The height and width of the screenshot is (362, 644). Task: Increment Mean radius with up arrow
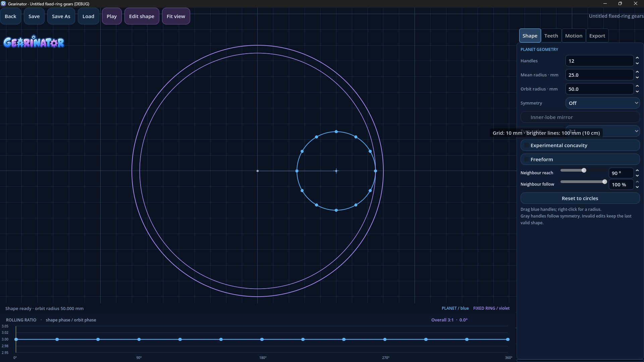[637, 72]
